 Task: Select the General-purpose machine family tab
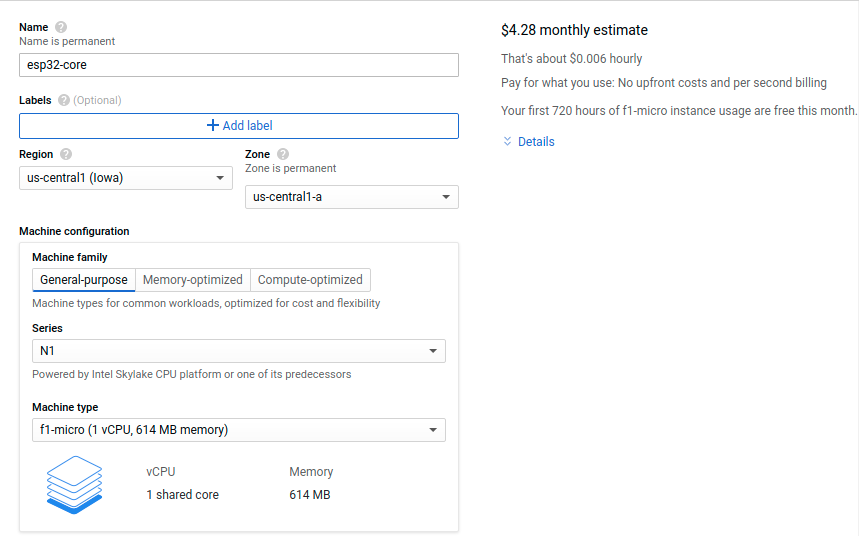click(84, 280)
